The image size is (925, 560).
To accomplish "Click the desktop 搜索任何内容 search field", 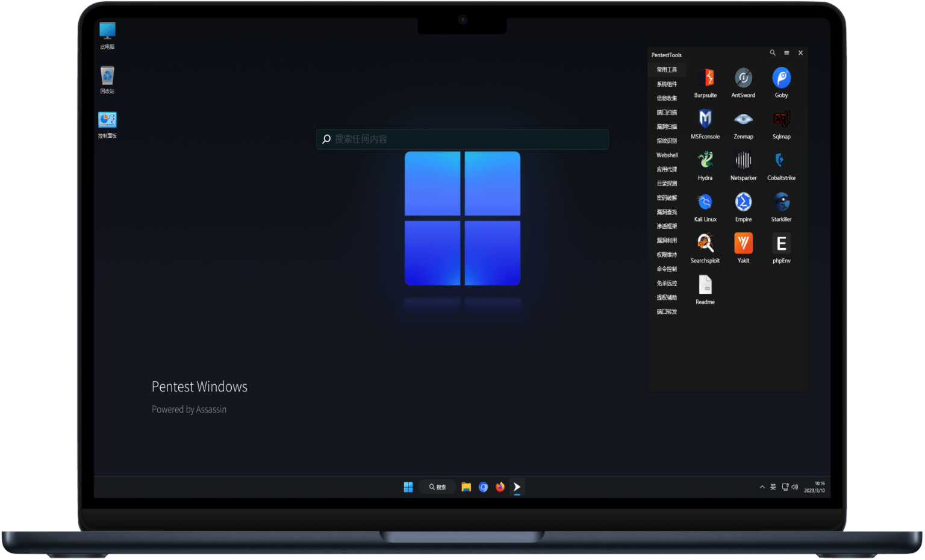I will coord(462,139).
